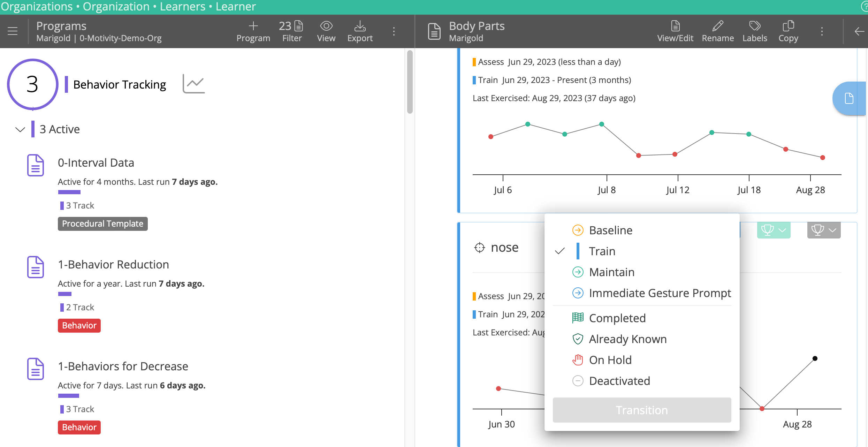Image resolution: width=868 pixels, height=447 pixels.
Task: Click Behavior label under 1-Behaviors for Decrease
Action: click(79, 427)
